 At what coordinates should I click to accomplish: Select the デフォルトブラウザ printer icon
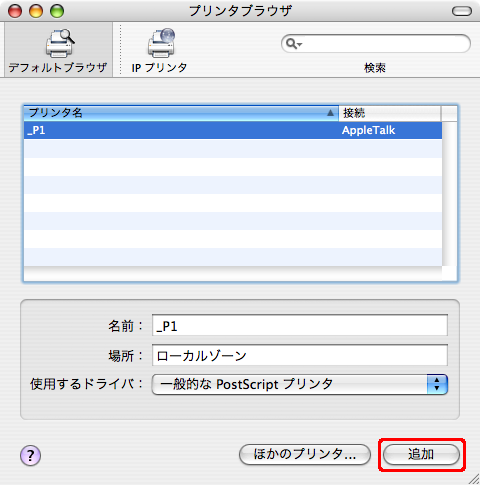coord(59,43)
